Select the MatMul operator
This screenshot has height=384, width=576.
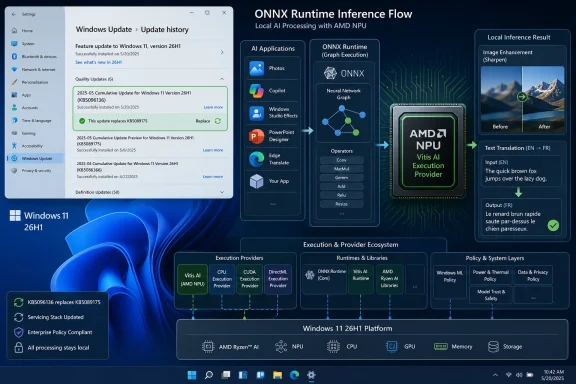342,169
